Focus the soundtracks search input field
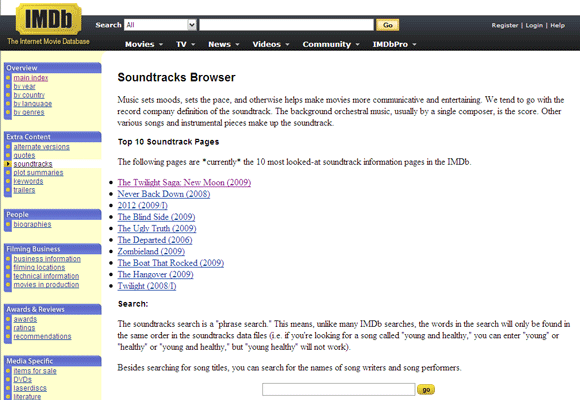 point(339,389)
